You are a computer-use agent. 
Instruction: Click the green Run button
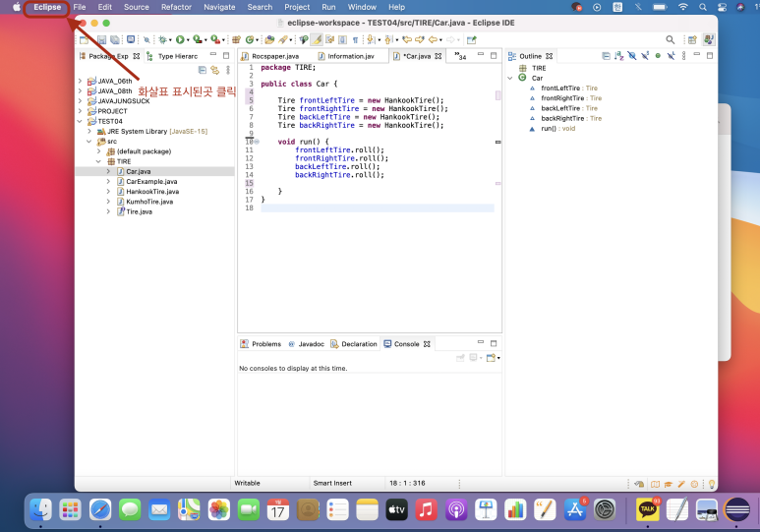point(180,39)
